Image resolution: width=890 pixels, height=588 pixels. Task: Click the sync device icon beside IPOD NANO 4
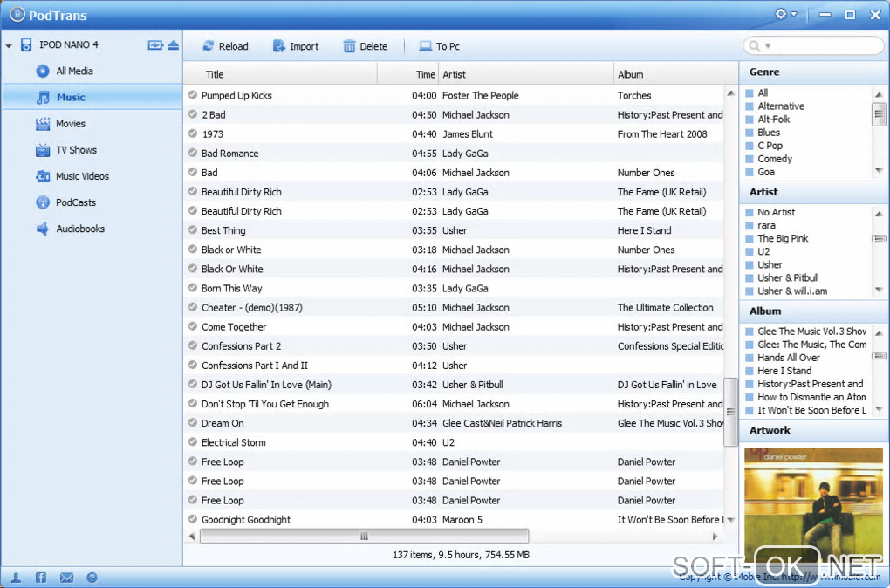pos(155,44)
